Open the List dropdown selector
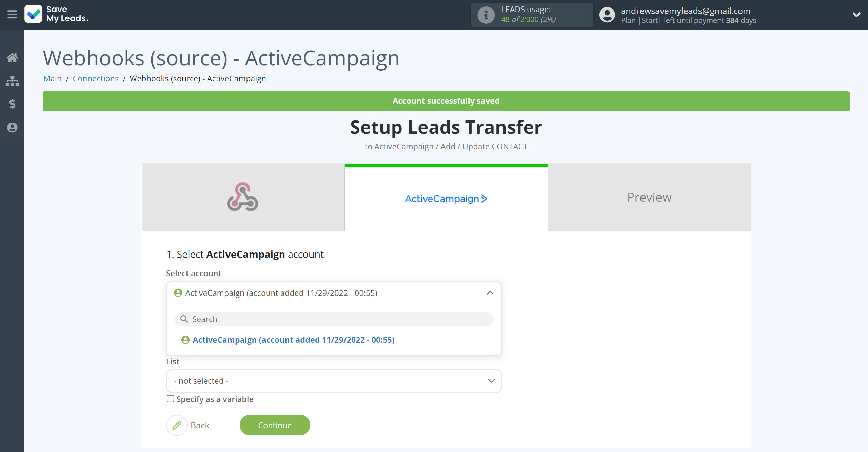Viewport: 868px width, 452px height. pyautogui.click(x=334, y=380)
